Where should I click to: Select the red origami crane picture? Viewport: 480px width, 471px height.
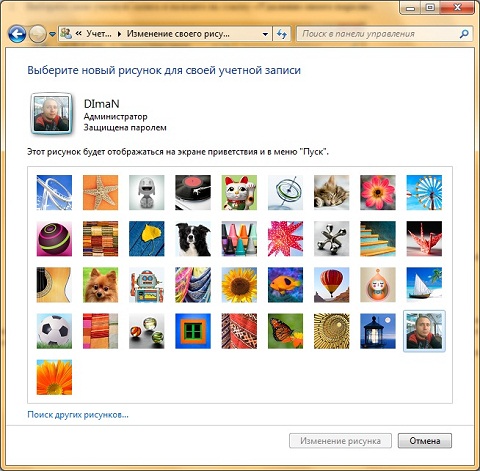tap(424, 239)
